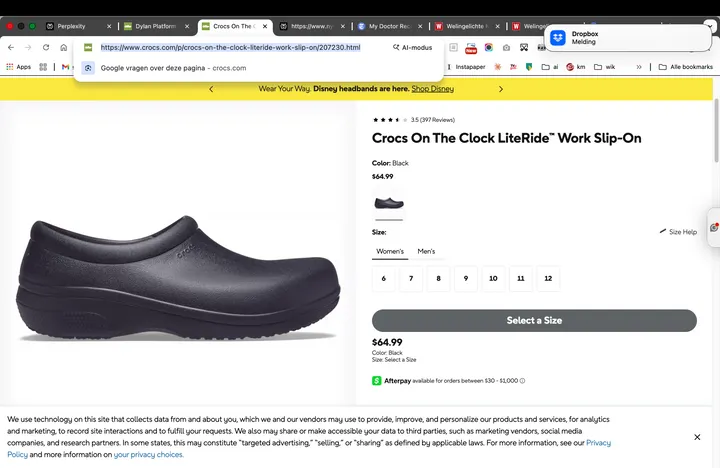Open the Shop Disney link
720x468 pixels.
(432, 89)
